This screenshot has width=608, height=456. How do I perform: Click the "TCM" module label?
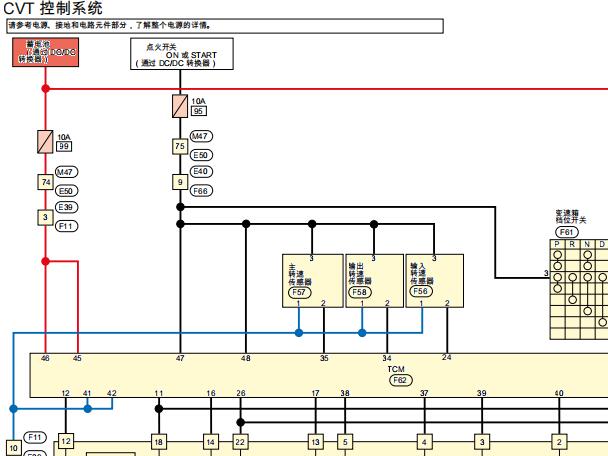point(396,369)
